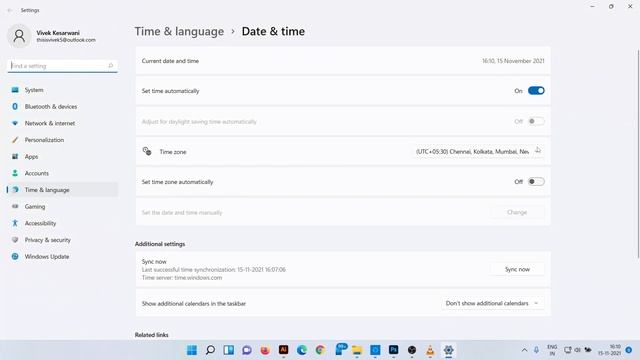640x360 pixels.
Task: Open Apps settings category
Action: tap(62, 157)
